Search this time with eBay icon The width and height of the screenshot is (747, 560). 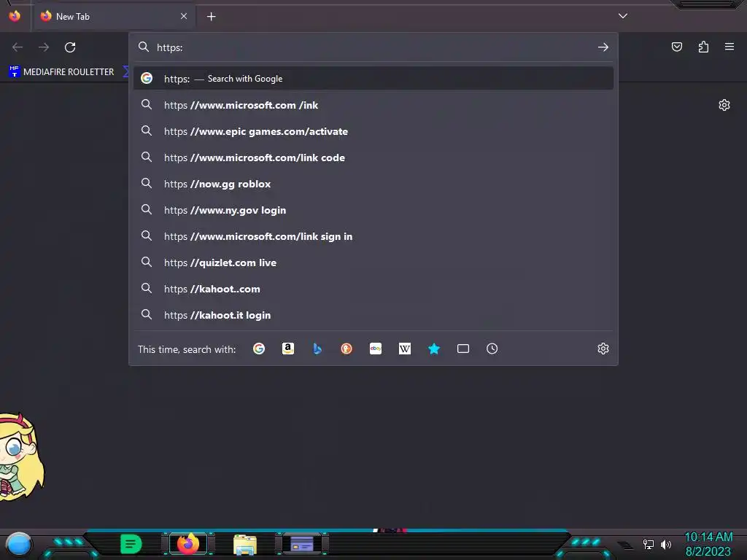pyautogui.click(x=376, y=349)
